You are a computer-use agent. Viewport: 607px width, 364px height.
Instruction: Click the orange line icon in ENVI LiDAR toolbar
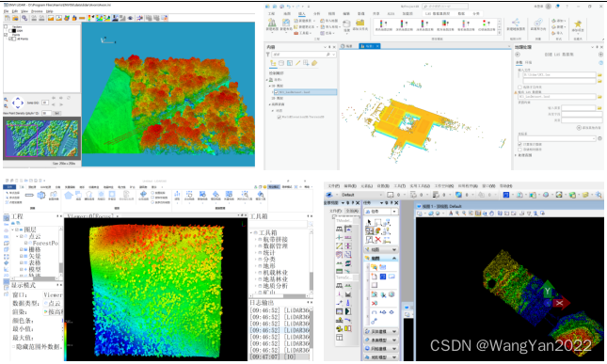tap(82, 18)
